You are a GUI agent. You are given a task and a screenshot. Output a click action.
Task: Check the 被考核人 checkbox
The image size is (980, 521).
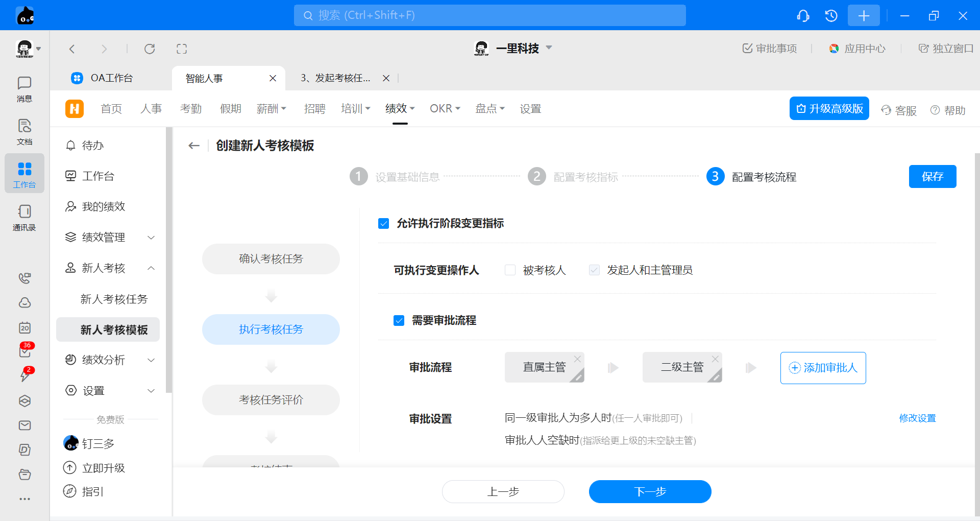pyautogui.click(x=510, y=270)
